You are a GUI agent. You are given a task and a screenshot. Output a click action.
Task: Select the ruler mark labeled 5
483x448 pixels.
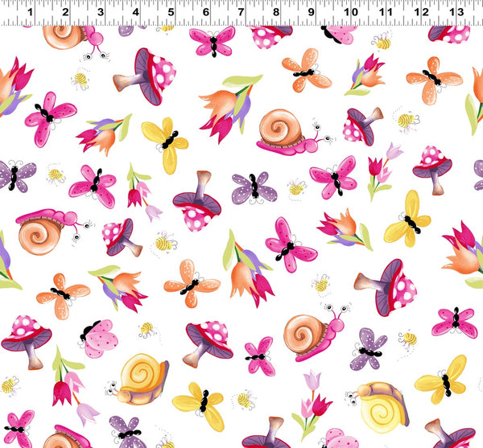pyautogui.click(x=171, y=13)
